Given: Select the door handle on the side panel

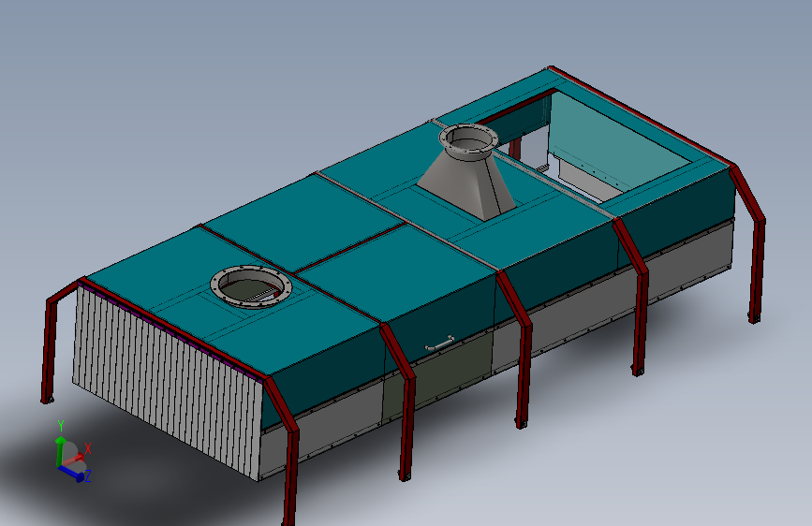Looking at the screenshot, I should 439,343.
